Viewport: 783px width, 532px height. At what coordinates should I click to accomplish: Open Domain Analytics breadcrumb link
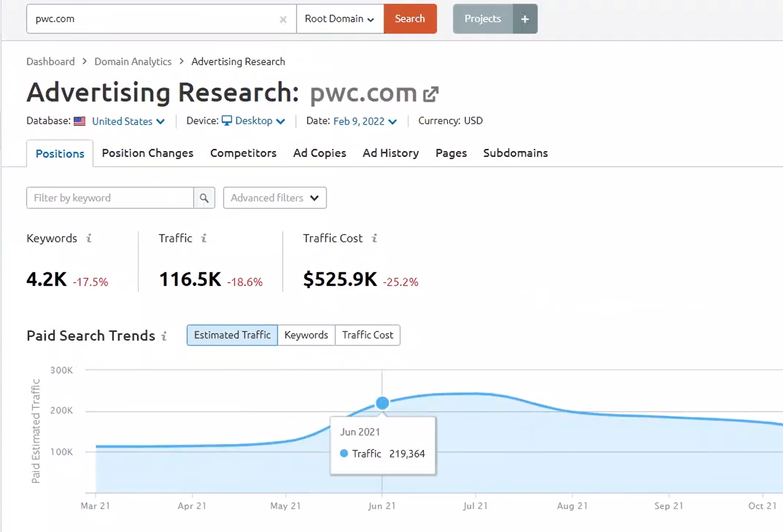point(133,61)
